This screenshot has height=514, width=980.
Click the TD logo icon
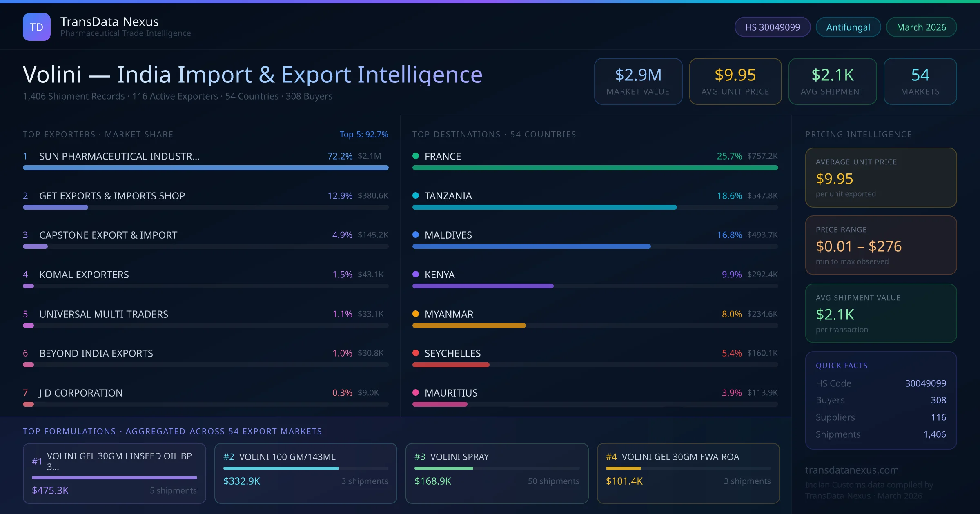tap(37, 27)
